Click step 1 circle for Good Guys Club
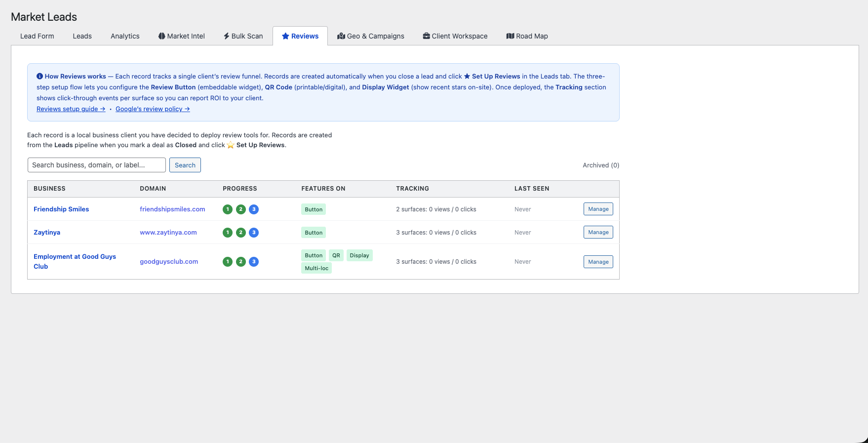Viewport: 868px width, 443px height. [x=228, y=262]
